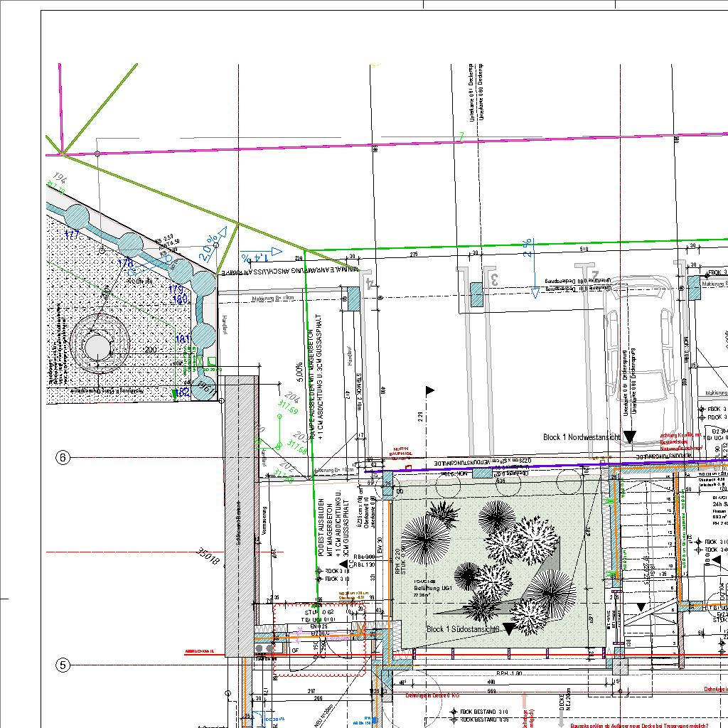The width and height of the screenshot is (728, 728).
Task: Select the black flag section marker
Action: tap(429, 390)
